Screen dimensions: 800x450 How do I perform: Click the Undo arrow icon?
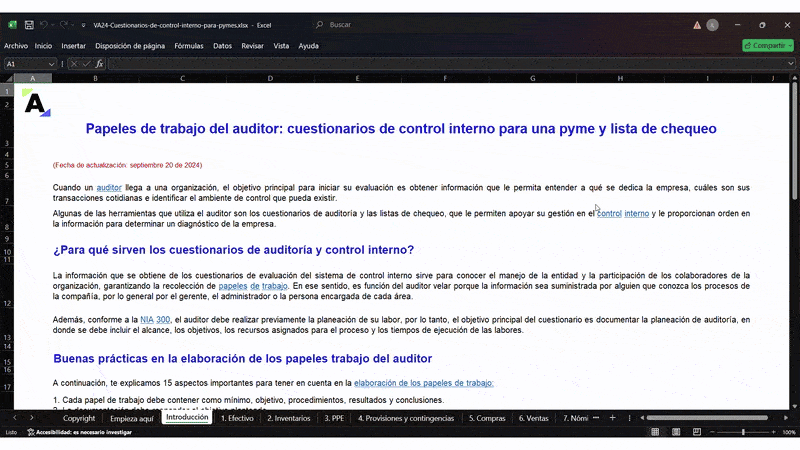[46, 25]
